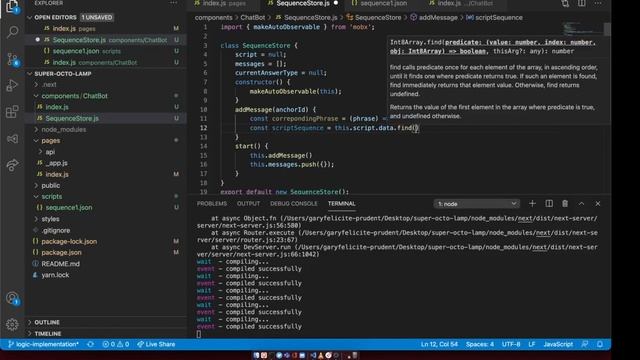Change language mode 'JavaScript'
The height and width of the screenshot is (360, 640).
click(x=558, y=344)
